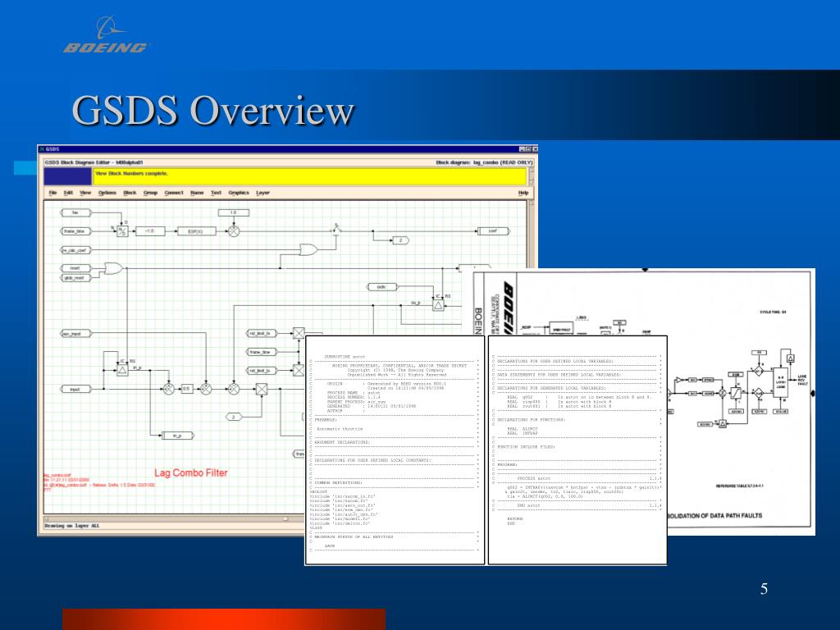Select the switch block on coef line
This screenshot has height=630, width=840.
336,231
